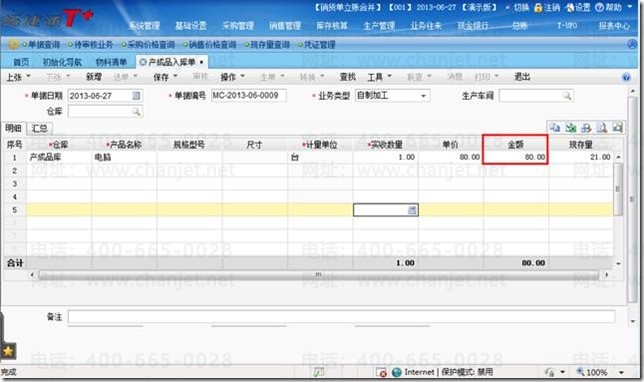
Task: Click the 新增 button
Action: click(94, 77)
